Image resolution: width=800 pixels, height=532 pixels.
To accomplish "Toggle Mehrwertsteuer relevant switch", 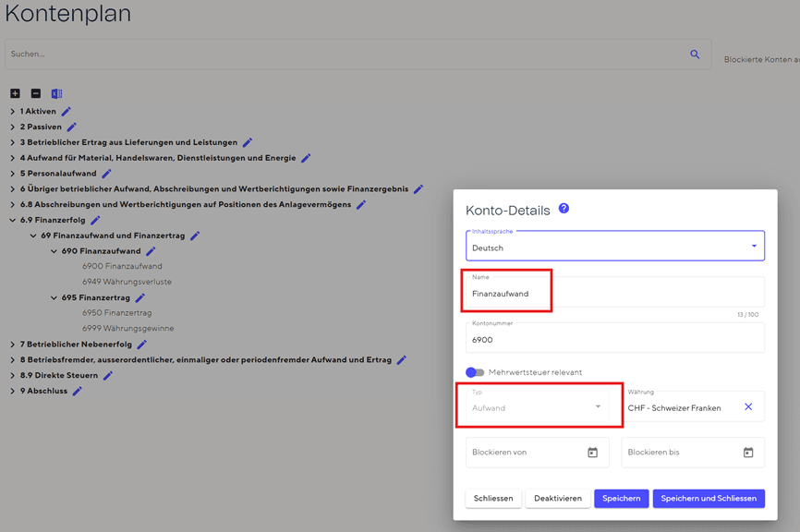I will point(475,372).
